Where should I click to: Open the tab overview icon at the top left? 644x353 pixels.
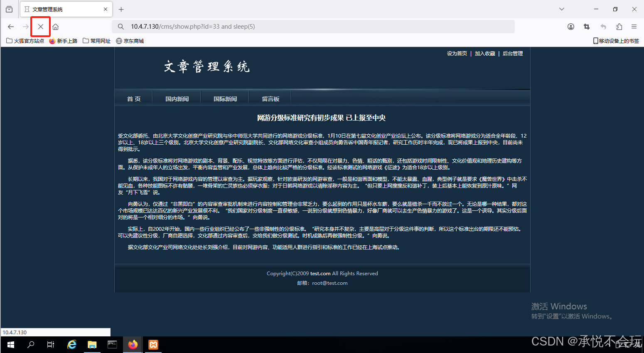[x=9, y=9]
